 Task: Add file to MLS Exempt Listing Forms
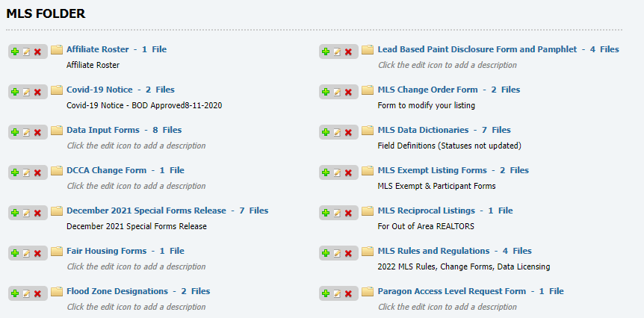326,172
